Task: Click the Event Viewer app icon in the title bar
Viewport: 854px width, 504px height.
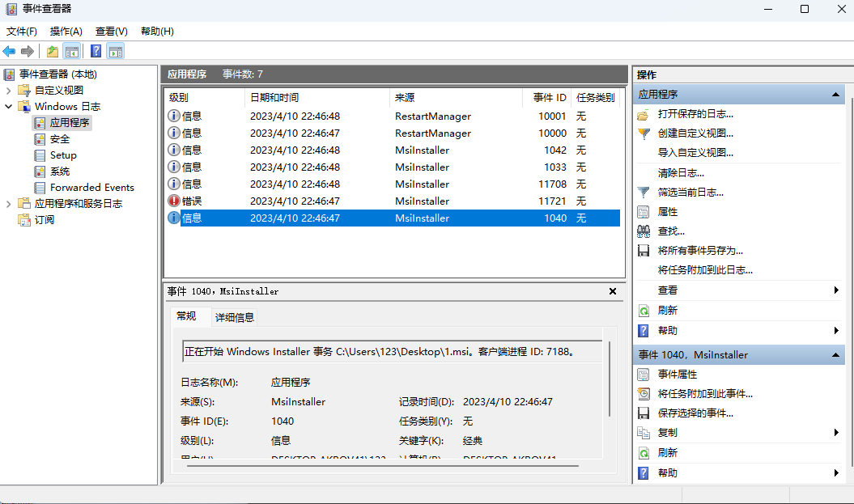Action: 11,9
